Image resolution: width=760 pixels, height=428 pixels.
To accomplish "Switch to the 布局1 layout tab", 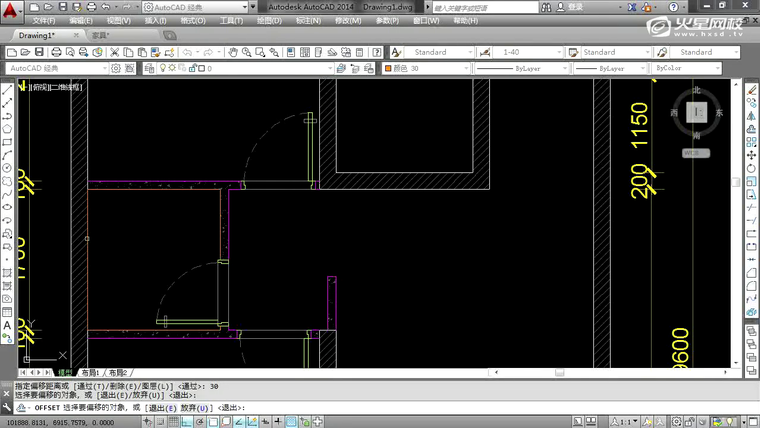I will coord(92,372).
